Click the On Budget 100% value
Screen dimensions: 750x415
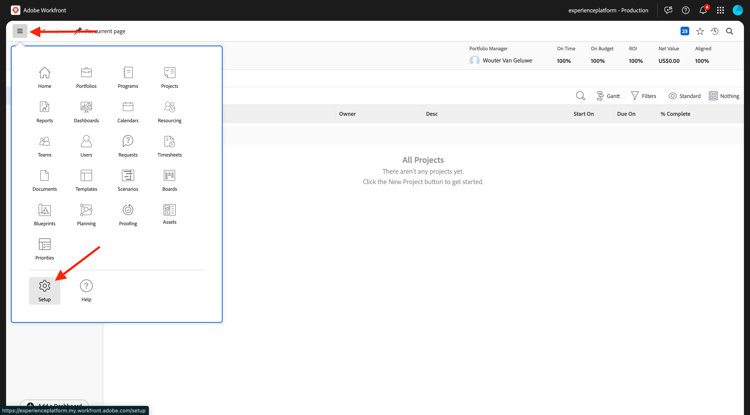click(597, 61)
